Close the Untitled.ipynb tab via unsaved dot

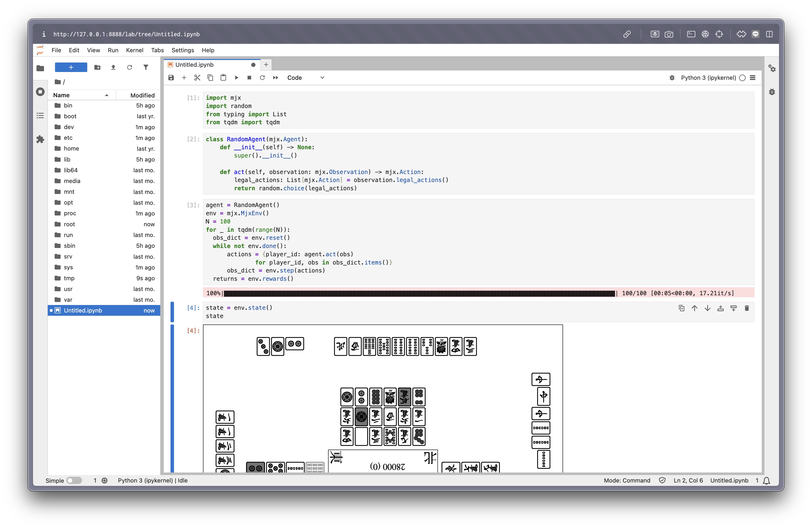tap(253, 65)
